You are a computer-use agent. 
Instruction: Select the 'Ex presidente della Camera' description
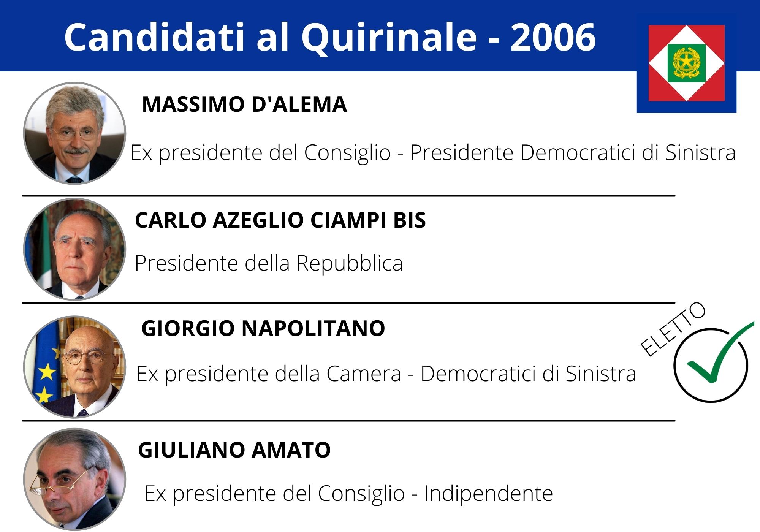click(x=268, y=374)
